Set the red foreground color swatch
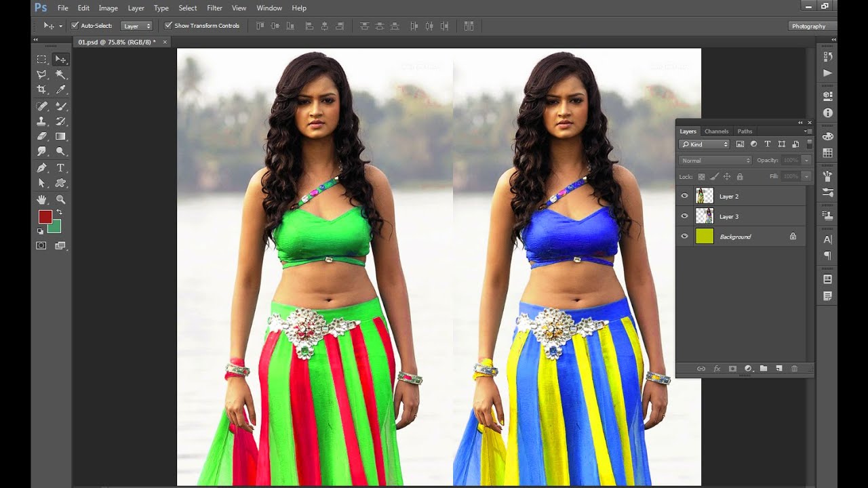Viewport: 868px width, 488px height. coord(45,217)
